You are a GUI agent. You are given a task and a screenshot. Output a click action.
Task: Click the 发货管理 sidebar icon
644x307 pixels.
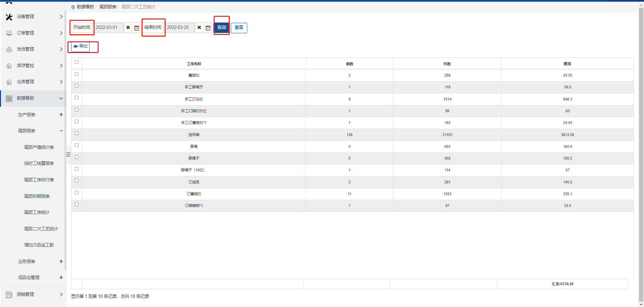9,49
